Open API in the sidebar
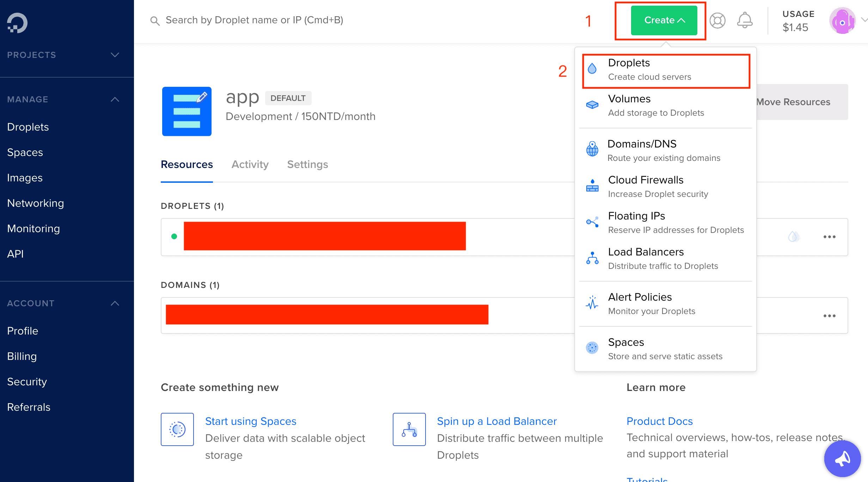This screenshot has width=868, height=482. pos(16,254)
